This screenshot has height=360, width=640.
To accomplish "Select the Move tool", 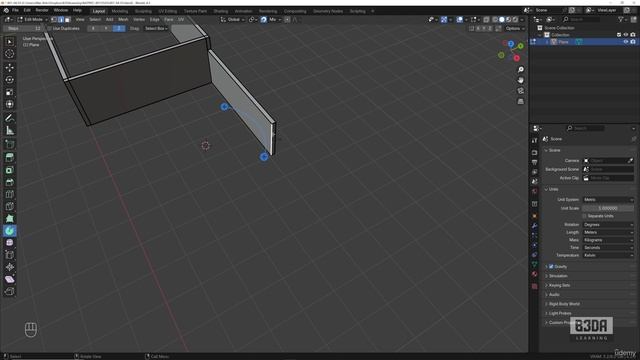I will click(10, 68).
